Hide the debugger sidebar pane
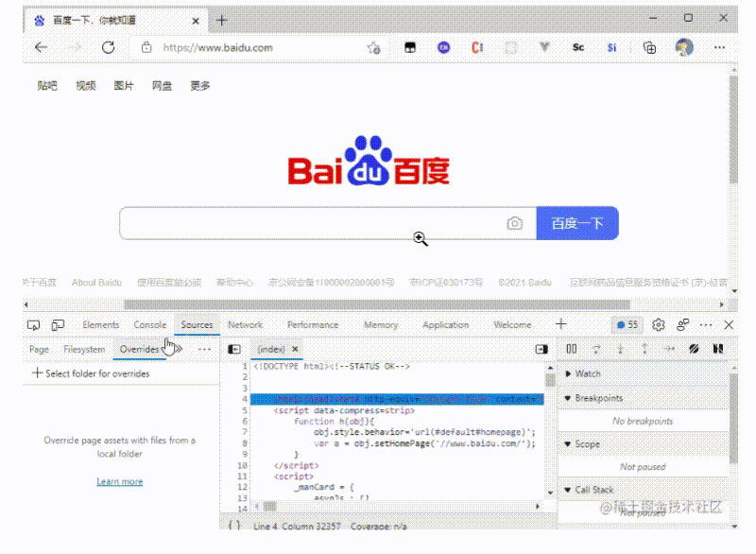 coord(541,349)
